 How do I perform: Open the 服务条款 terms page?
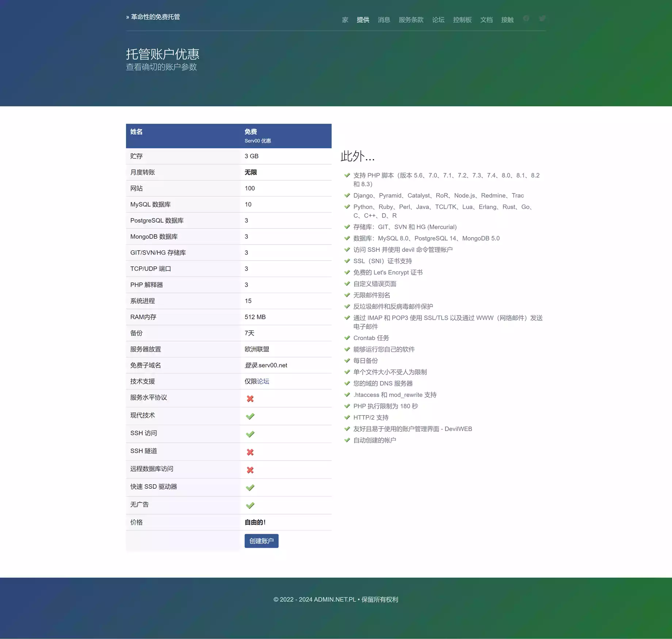tap(411, 20)
